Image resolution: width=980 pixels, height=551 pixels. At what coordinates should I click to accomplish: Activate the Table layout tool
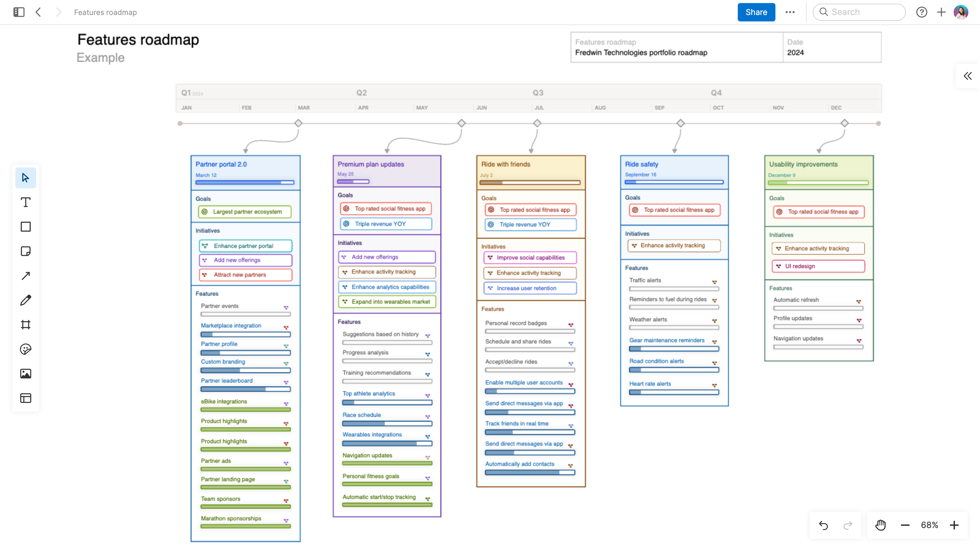pyautogui.click(x=25, y=398)
